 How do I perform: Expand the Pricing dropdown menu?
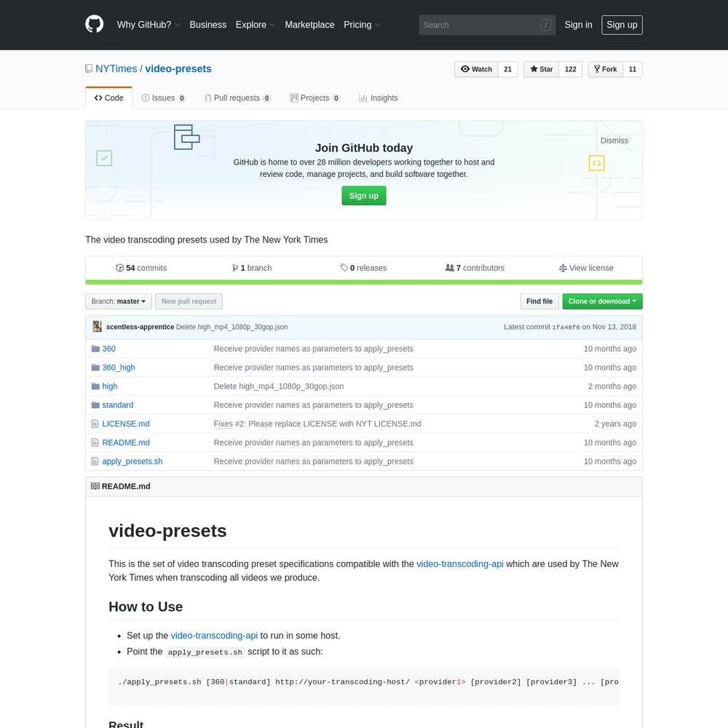click(362, 25)
